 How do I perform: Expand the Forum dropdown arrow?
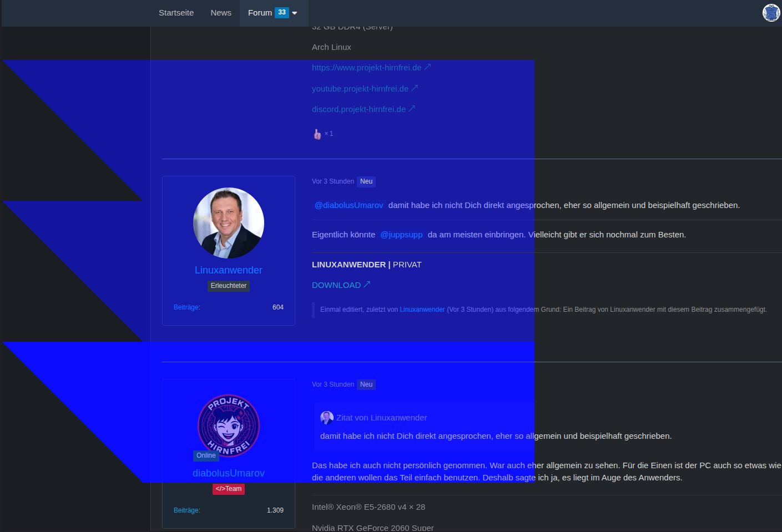pos(295,13)
